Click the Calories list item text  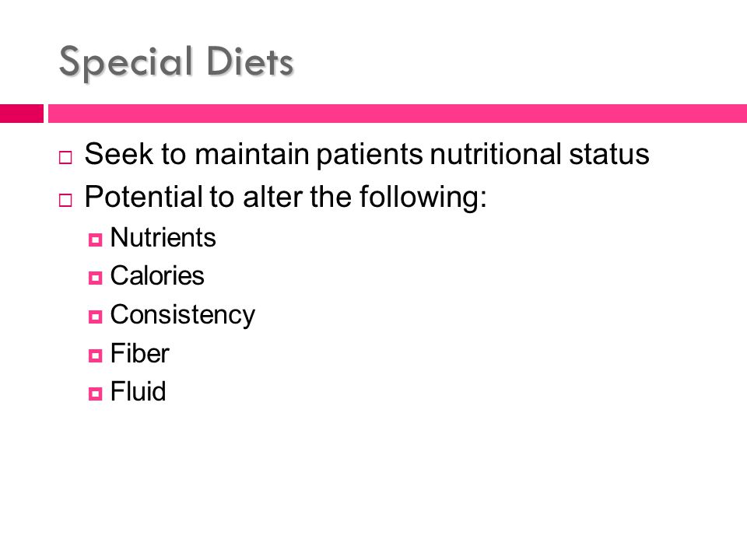[x=157, y=275]
